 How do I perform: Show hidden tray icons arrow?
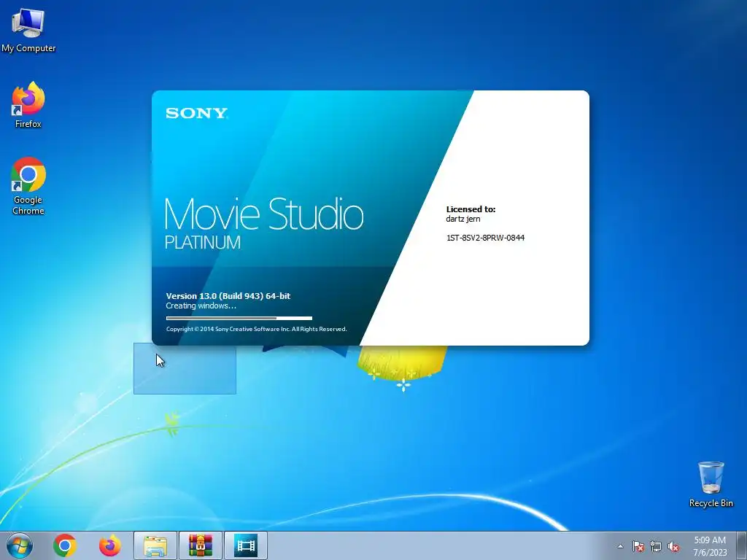pyautogui.click(x=620, y=546)
